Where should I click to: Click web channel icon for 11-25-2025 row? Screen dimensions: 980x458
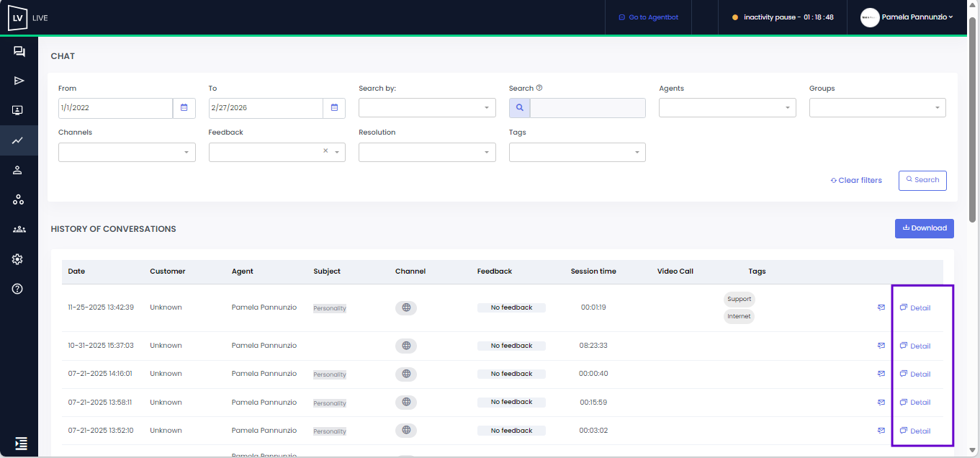tap(406, 307)
